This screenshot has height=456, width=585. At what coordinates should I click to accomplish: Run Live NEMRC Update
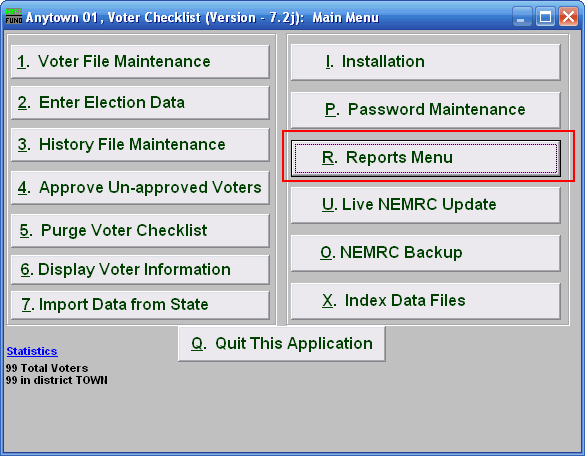click(x=426, y=205)
